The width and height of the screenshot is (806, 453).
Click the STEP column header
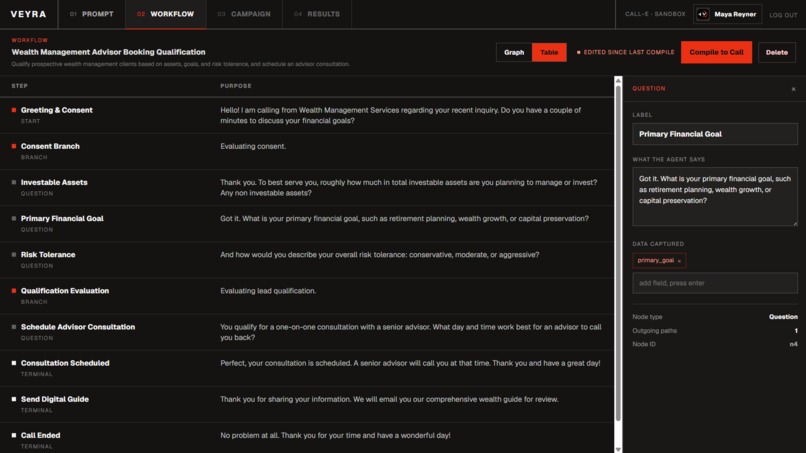[x=20, y=86]
